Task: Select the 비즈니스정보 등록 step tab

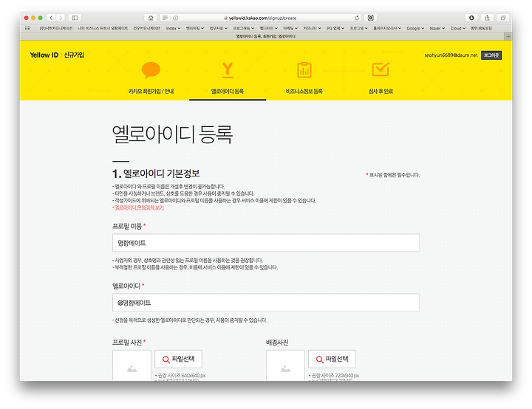Action: [x=304, y=92]
